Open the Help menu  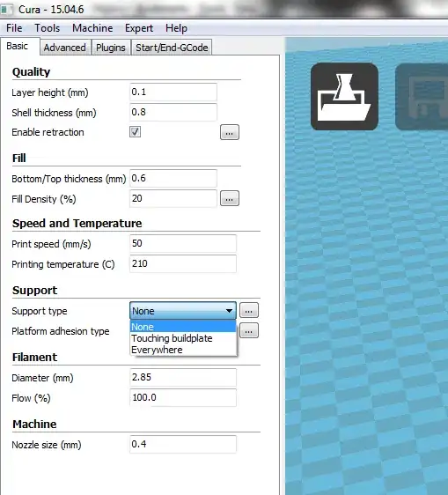pyautogui.click(x=176, y=28)
